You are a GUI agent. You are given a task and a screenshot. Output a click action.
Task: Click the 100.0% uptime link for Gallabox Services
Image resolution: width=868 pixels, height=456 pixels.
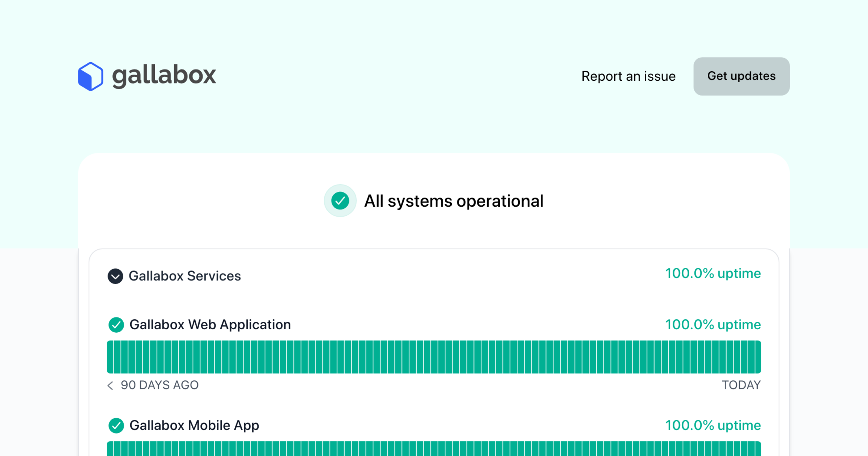click(712, 274)
